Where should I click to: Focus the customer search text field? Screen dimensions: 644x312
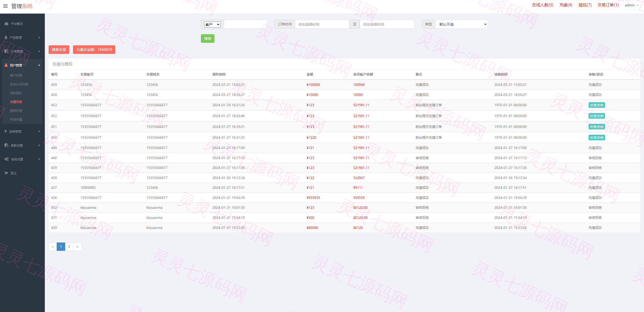coord(245,24)
